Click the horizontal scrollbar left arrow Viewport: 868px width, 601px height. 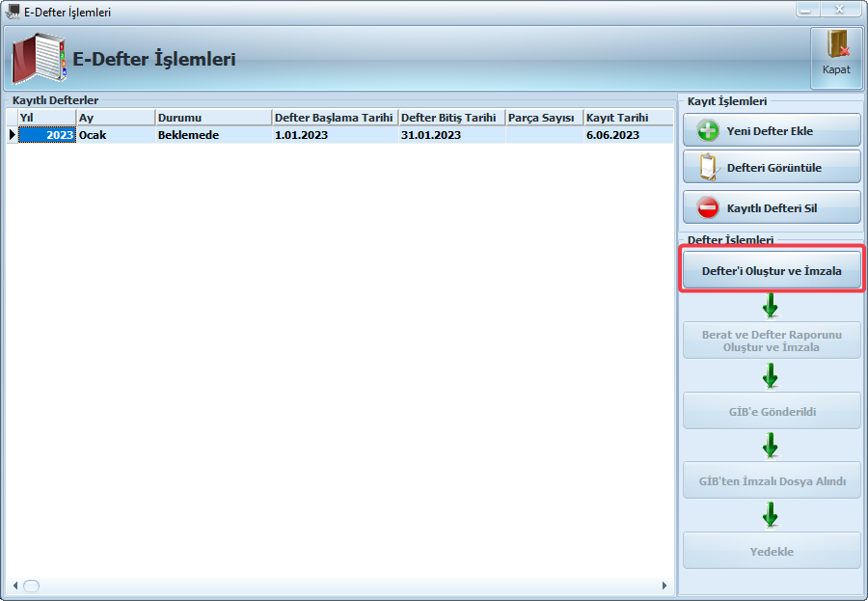(x=14, y=586)
